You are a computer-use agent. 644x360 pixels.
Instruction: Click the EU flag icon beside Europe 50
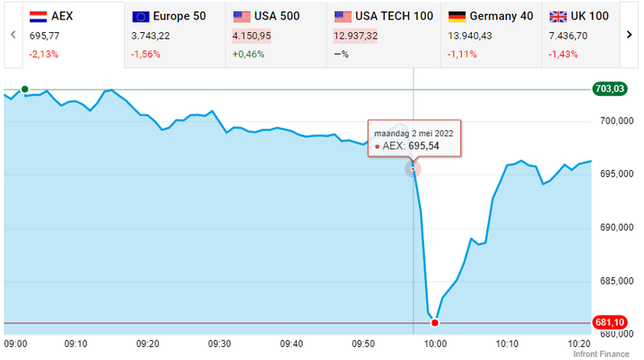point(140,16)
